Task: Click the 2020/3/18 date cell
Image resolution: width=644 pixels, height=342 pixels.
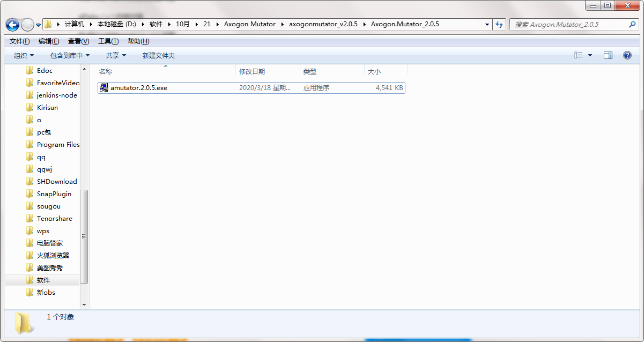Action: (x=265, y=87)
